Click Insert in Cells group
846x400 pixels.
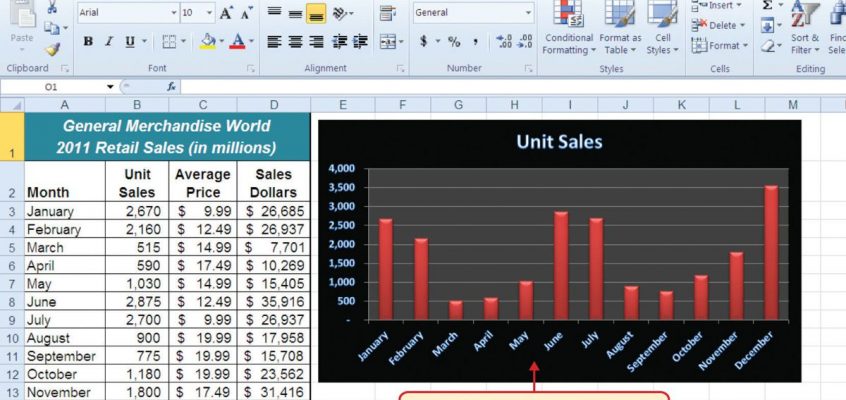[x=717, y=5]
